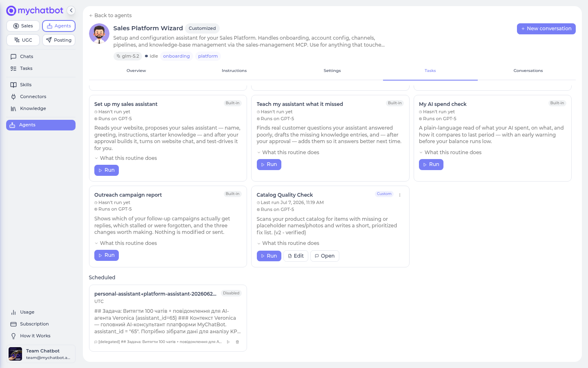Open the Posting section

pos(59,40)
